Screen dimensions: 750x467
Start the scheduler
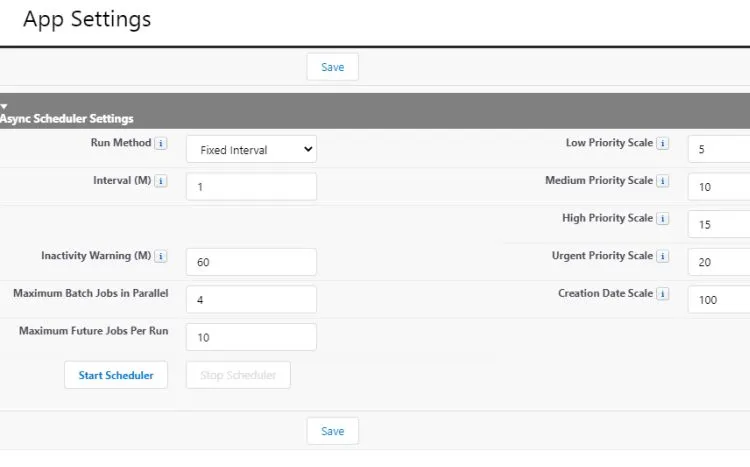[116, 375]
